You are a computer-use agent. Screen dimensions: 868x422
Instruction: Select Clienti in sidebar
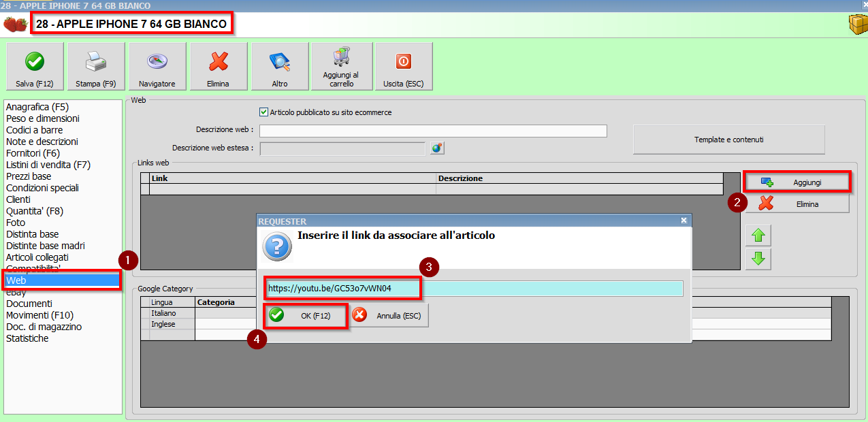(x=18, y=199)
